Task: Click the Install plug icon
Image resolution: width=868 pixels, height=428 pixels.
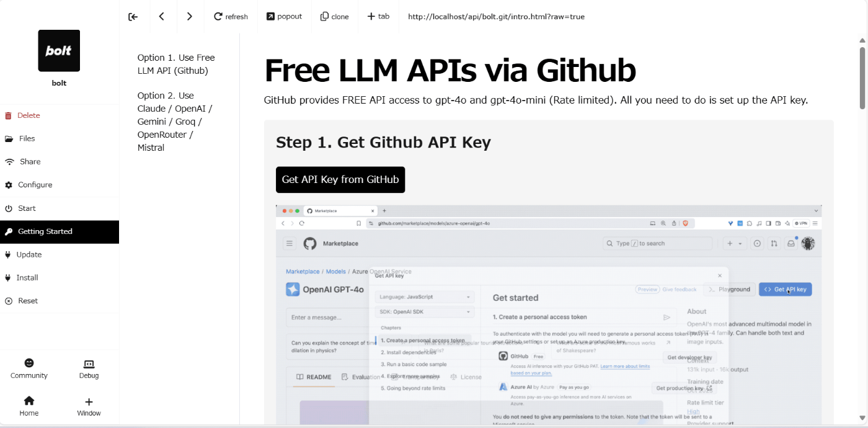Action: coord(8,278)
